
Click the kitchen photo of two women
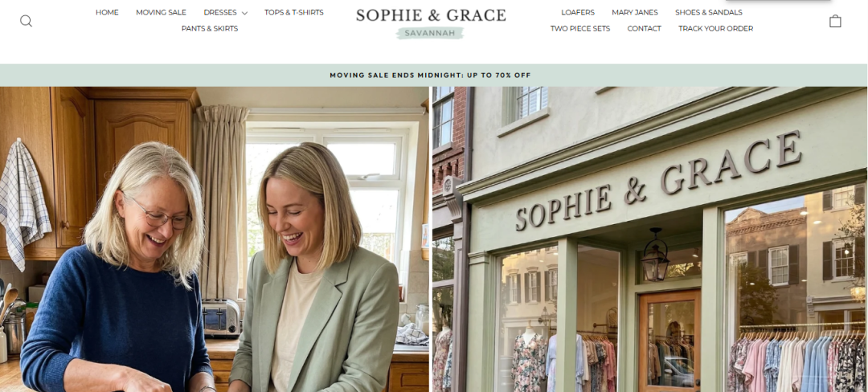coord(215,239)
